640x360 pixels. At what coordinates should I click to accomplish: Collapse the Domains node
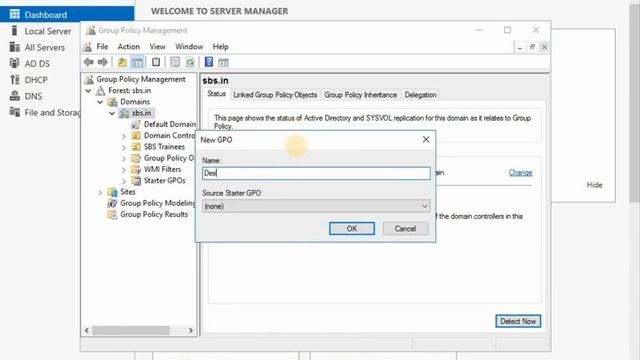pyautogui.click(x=100, y=102)
